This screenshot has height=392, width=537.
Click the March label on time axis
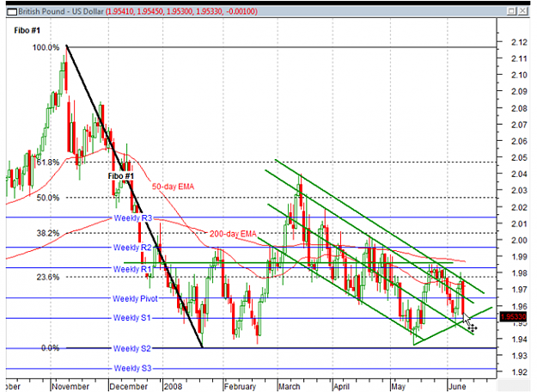pyautogui.click(x=289, y=387)
